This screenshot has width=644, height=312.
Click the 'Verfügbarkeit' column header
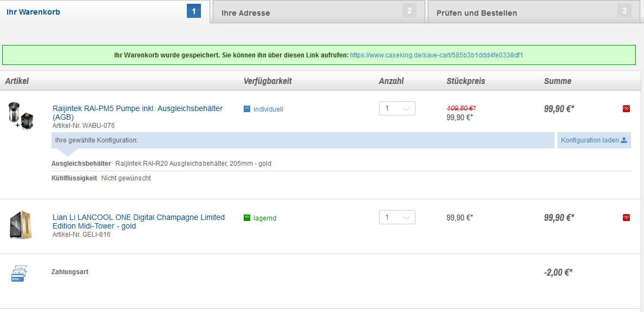pos(268,81)
